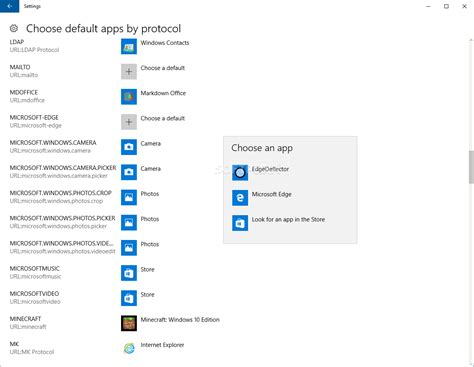
Task: Click Photos icon for PHOTOS.CROP row
Action: [129, 197]
